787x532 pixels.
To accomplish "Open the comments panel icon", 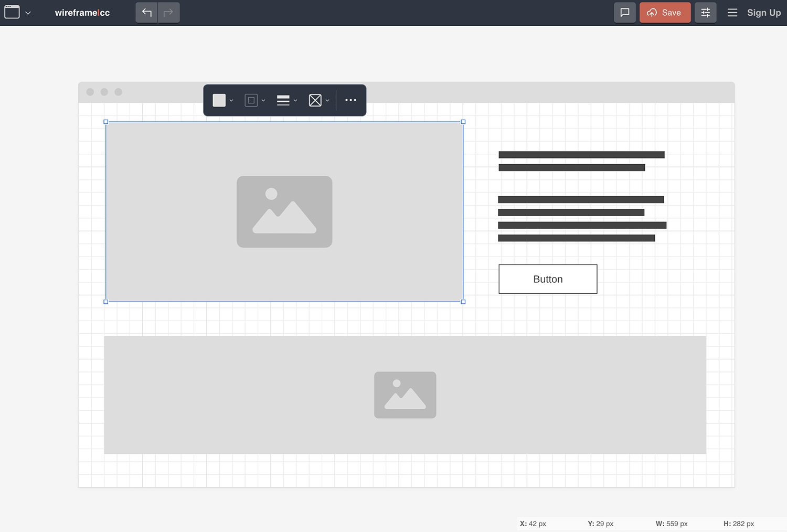I will [x=625, y=13].
